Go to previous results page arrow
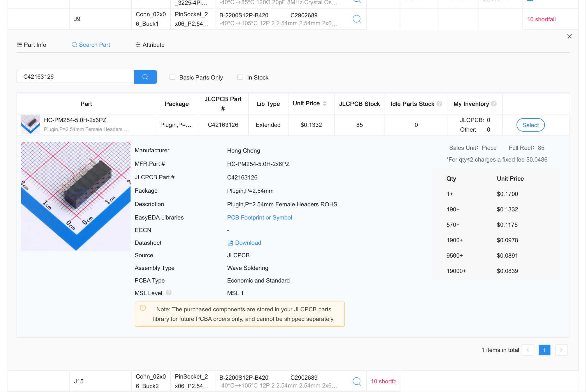586x392 pixels. pyautogui.click(x=528, y=350)
